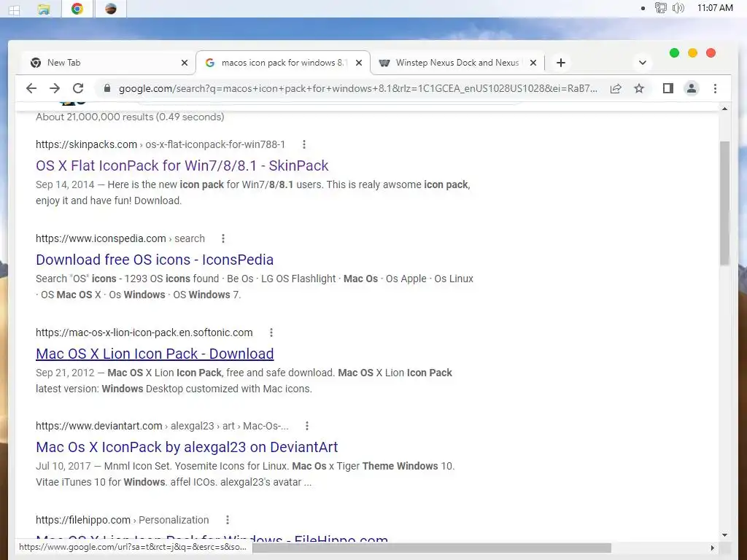Image resolution: width=747 pixels, height=560 pixels.
Task: Click the volume speaker tray icon
Action: pyautogui.click(x=678, y=7)
